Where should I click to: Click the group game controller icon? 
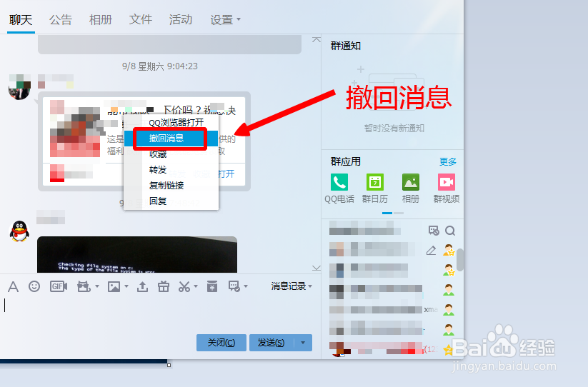(x=84, y=286)
